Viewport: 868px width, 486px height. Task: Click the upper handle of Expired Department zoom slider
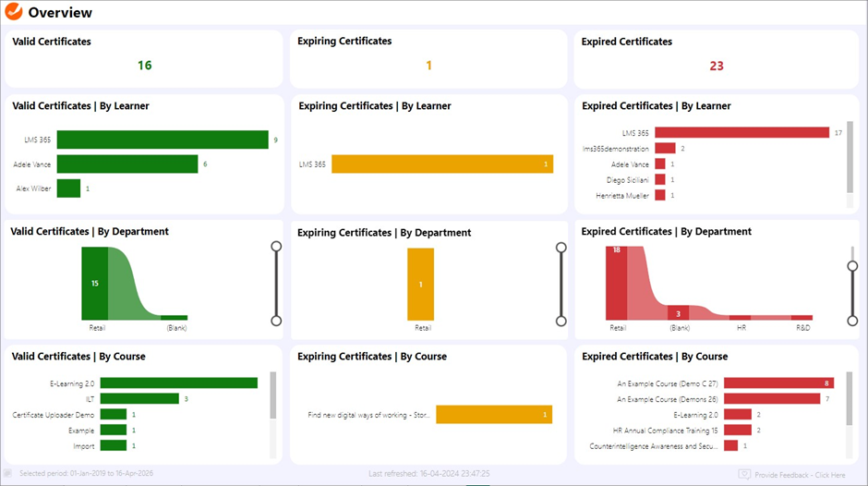(x=853, y=266)
